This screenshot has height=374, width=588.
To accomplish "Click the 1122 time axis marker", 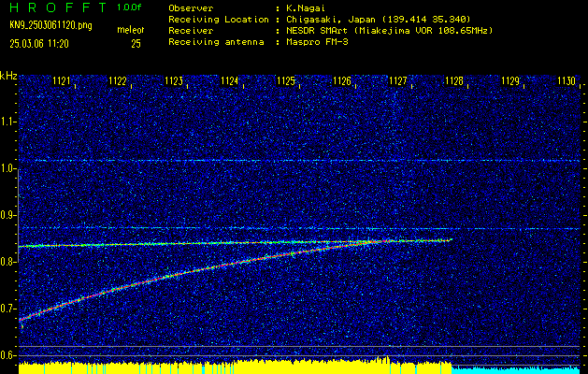I will [x=118, y=80].
